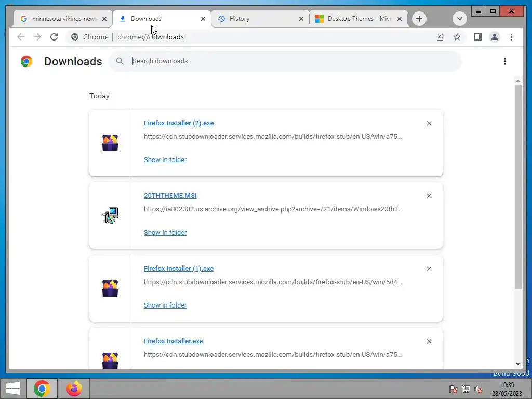The width and height of the screenshot is (532, 399).
Task: Remove Firefox Installer (2).exe from the list
Action: (x=429, y=123)
